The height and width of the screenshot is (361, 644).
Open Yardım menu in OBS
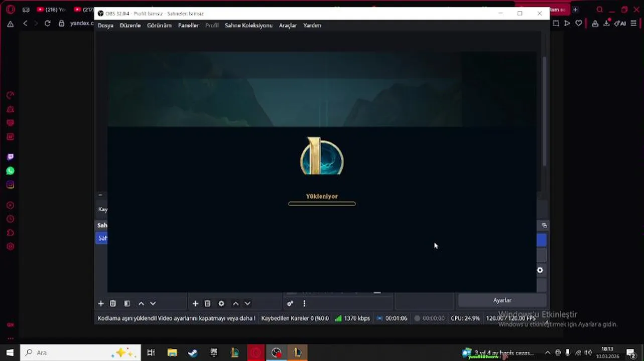(312, 26)
